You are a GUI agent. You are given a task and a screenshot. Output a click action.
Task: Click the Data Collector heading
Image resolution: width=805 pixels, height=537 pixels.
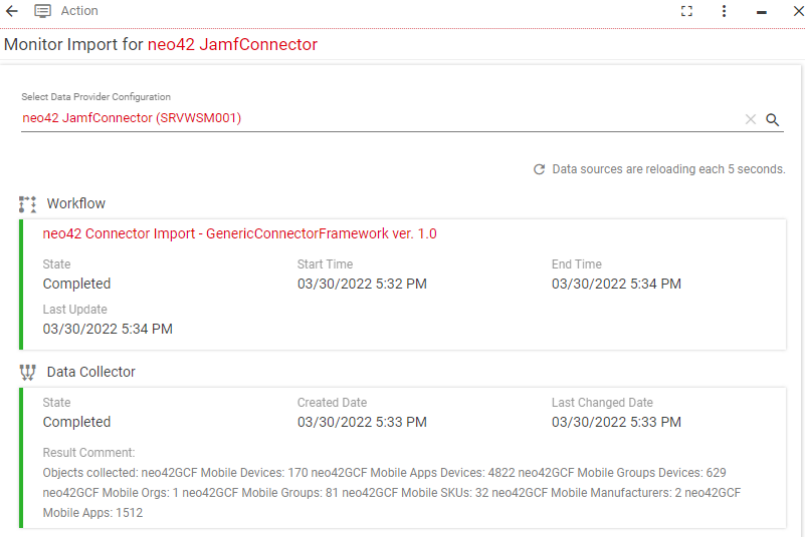91,372
